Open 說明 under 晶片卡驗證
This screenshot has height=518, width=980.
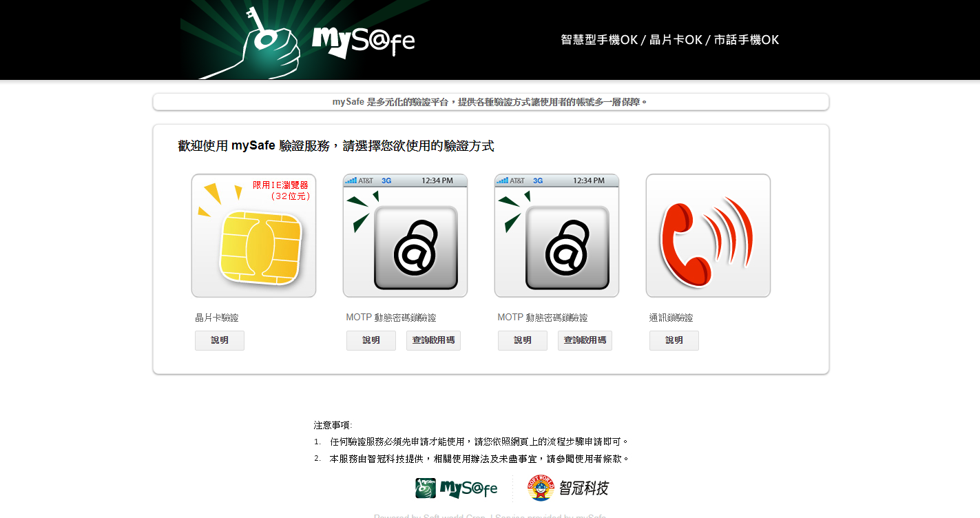click(x=220, y=340)
